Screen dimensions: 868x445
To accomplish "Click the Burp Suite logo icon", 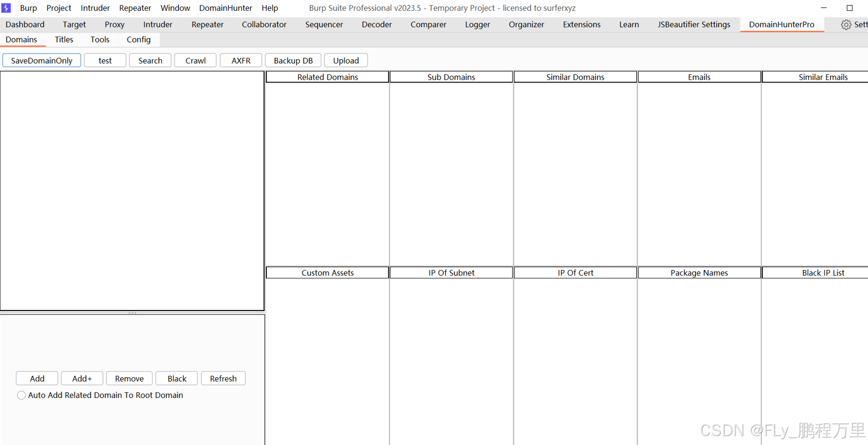I will [x=6, y=8].
